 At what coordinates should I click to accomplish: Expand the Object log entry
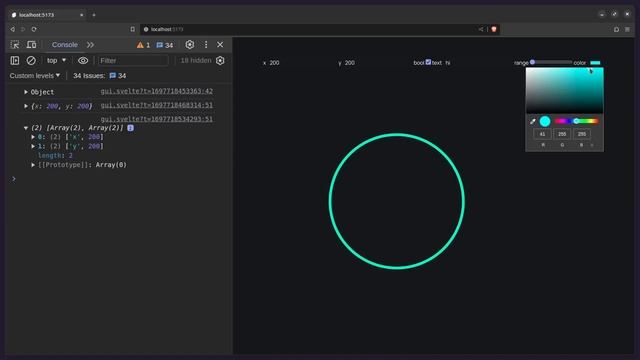click(x=26, y=92)
